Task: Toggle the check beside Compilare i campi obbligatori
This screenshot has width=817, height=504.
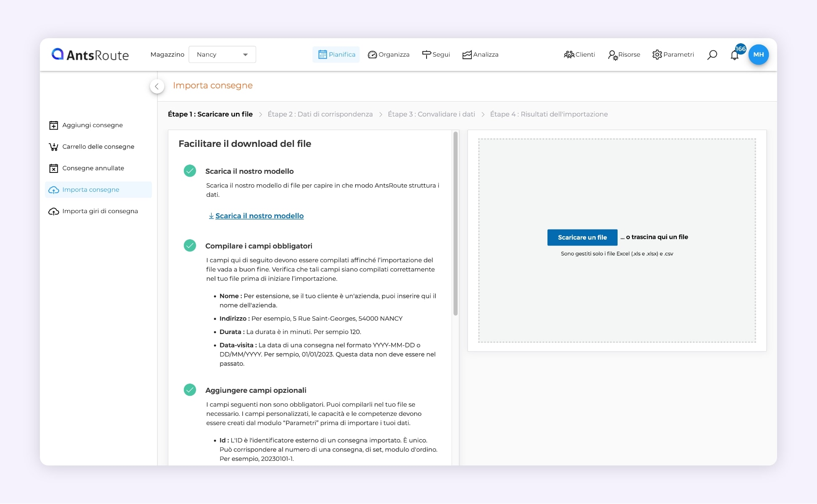Action: [x=190, y=245]
